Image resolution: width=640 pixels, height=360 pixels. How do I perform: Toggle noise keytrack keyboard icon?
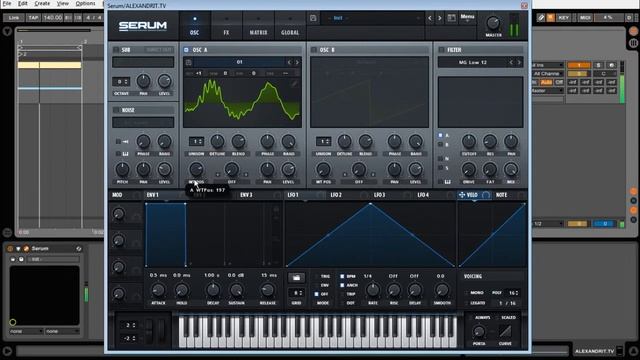125,153
